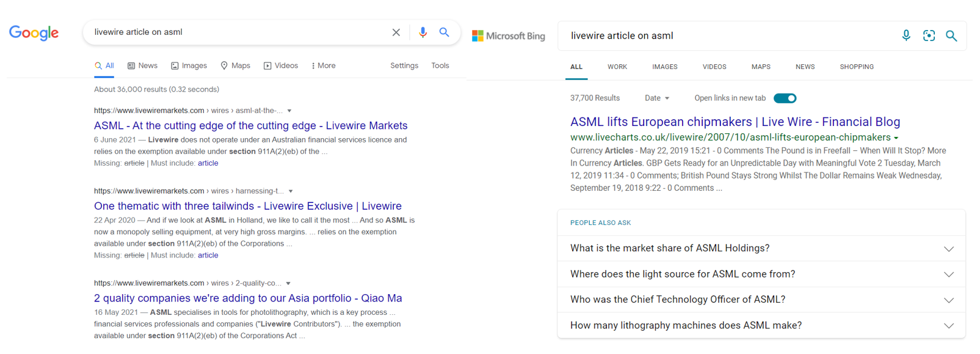Click into the Bing search input field
Viewport: 980px width, 354px height.
coord(727,36)
